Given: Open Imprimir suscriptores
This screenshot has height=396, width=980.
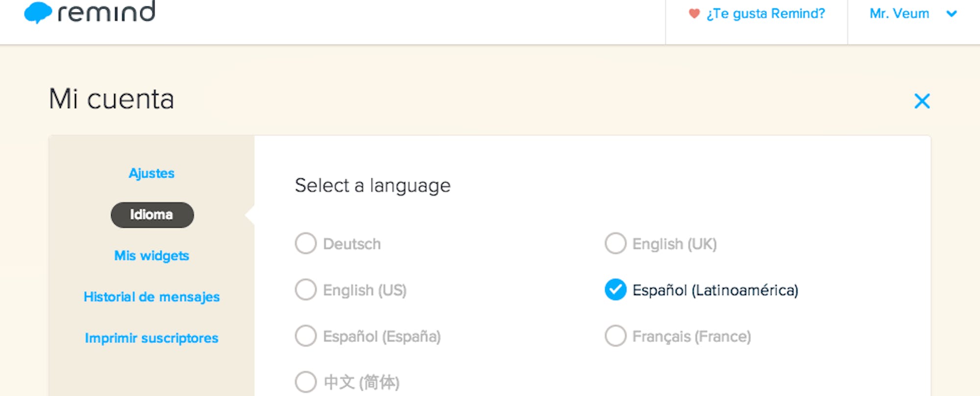Looking at the screenshot, I should [x=151, y=338].
